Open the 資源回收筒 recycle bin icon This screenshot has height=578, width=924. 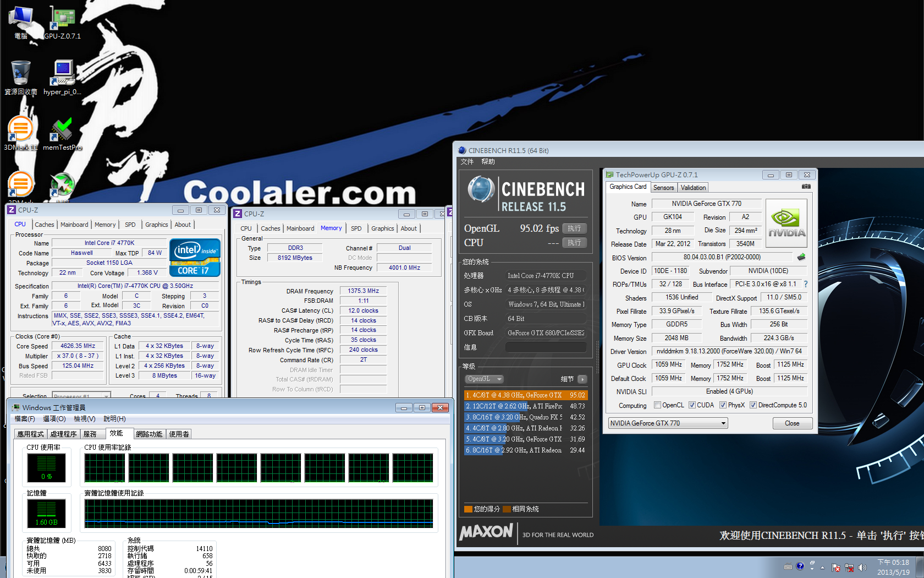21,78
